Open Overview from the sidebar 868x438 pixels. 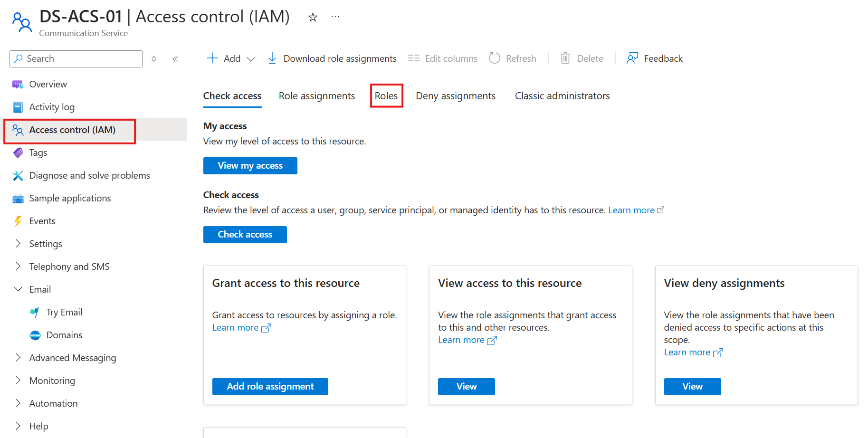click(48, 84)
